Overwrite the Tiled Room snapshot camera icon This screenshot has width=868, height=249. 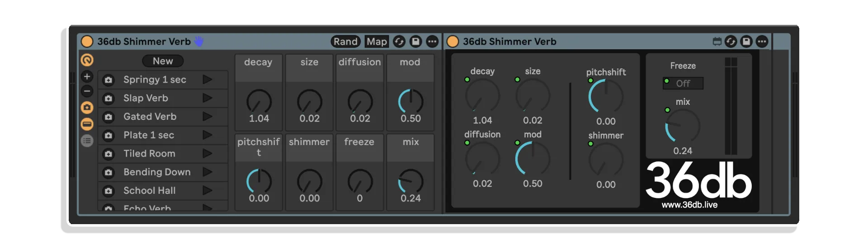(x=108, y=154)
